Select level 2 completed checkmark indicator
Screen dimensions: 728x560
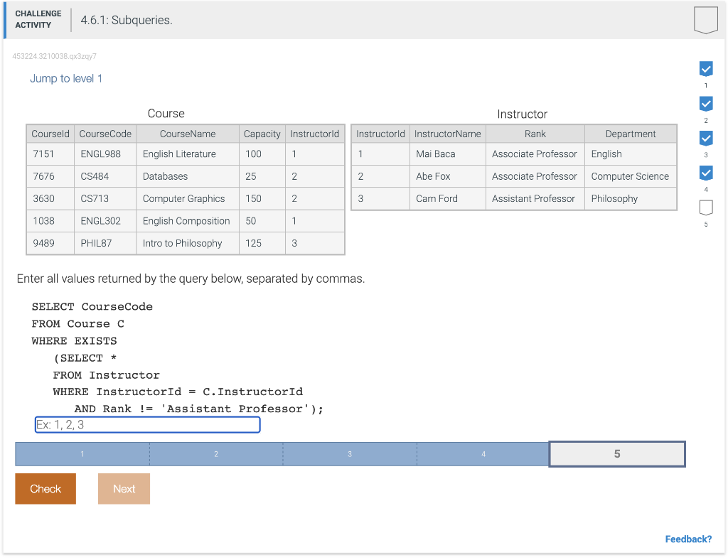pyautogui.click(x=706, y=104)
